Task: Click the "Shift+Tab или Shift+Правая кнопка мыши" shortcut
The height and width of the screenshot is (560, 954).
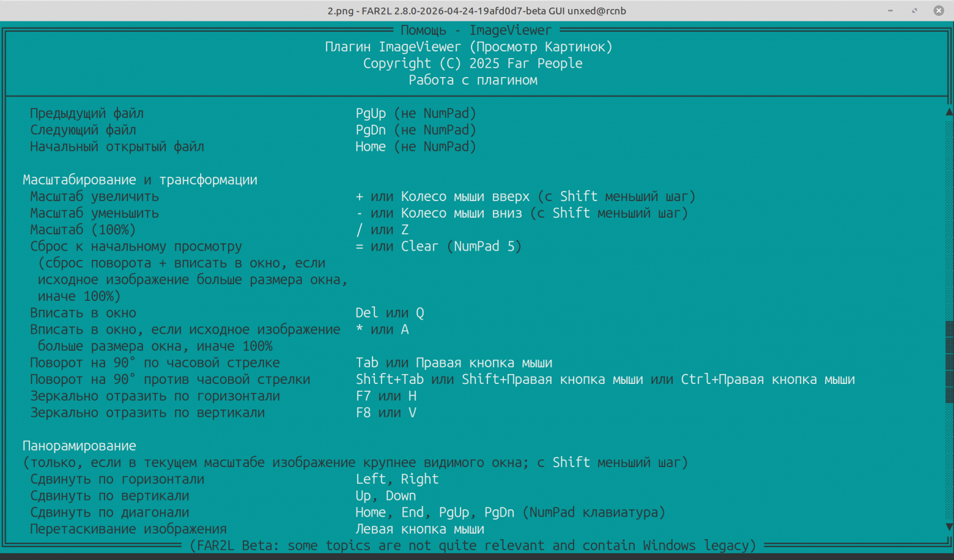Action: (x=499, y=380)
